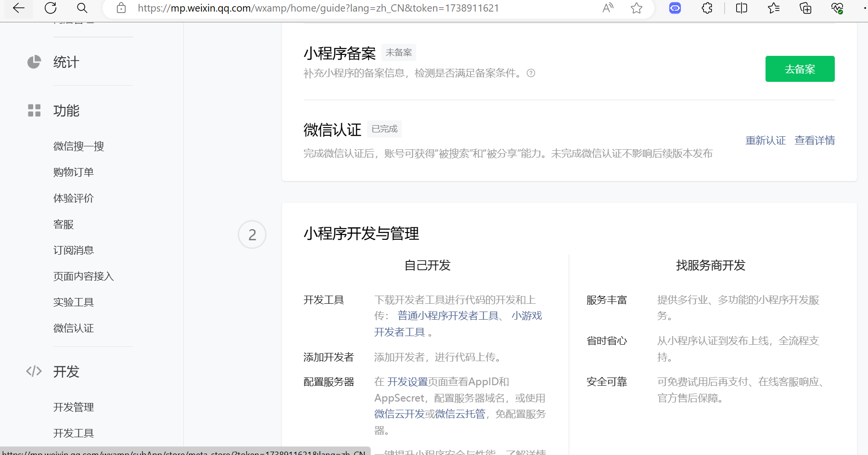Screen dimensions: 868x455
Task: Click 安全可靠 row label
Action: pyautogui.click(x=607, y=381)
